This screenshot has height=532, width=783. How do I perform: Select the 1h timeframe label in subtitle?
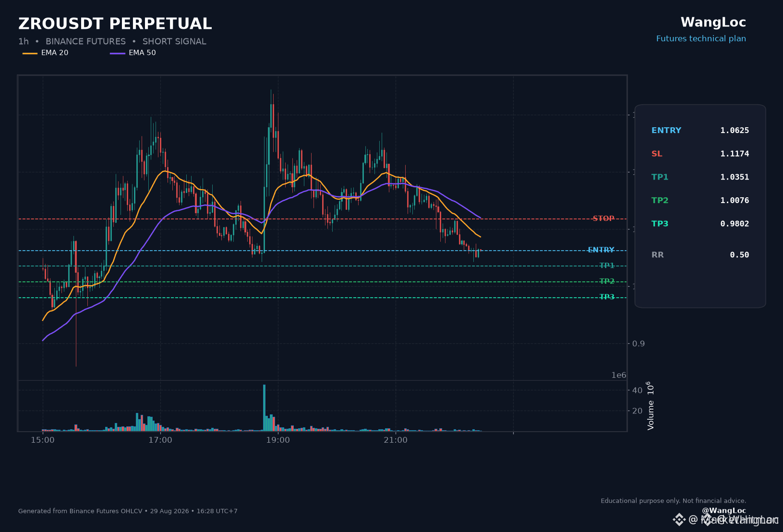[x=24, y=42]
